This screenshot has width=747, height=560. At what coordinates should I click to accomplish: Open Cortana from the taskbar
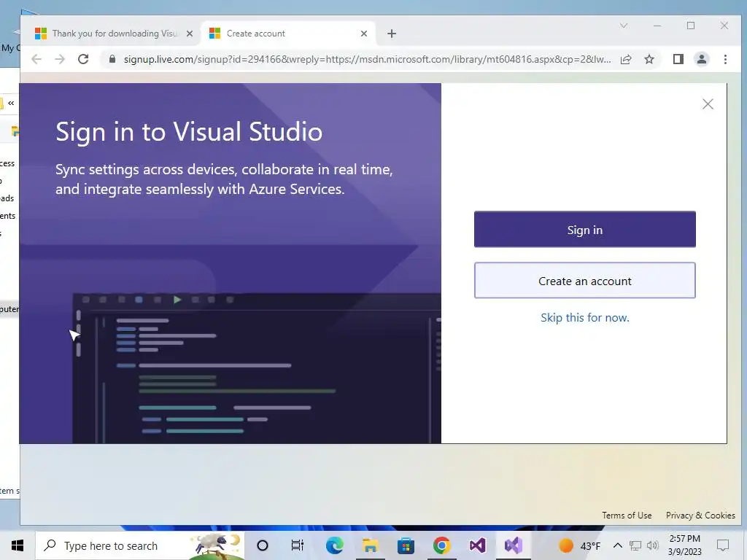click(x=262, y=545)
